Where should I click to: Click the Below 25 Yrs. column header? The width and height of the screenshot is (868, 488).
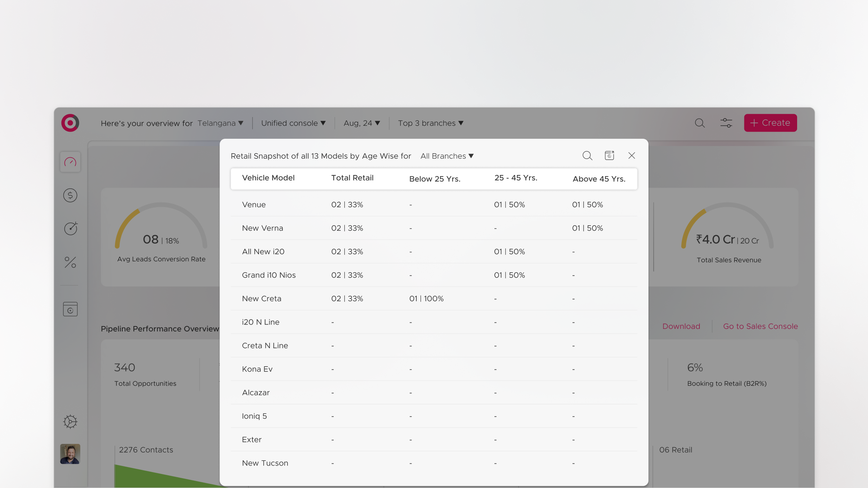click(x=435, y=179)
